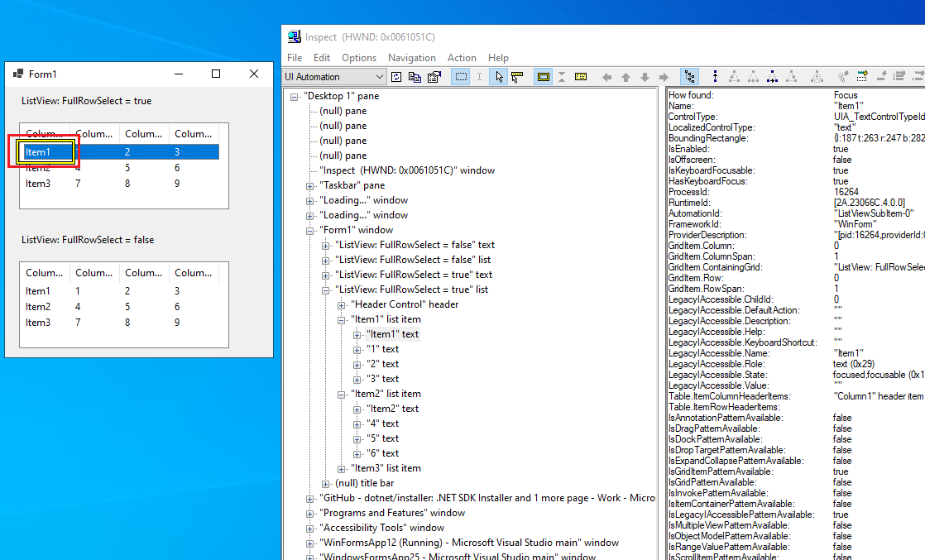Click the Column1 header in FullRowSelect list
Image resolution: width=925 pixels, height=560 pixels.
coord(44,133)
